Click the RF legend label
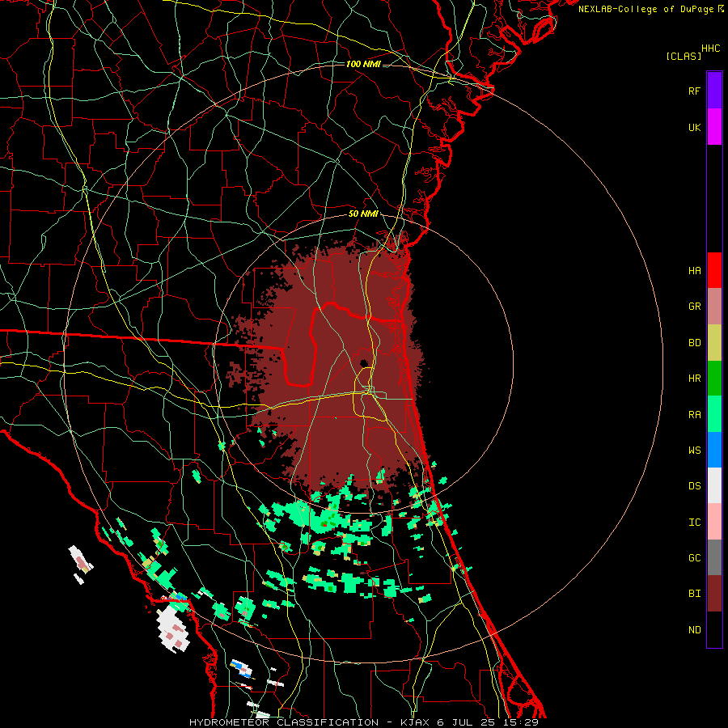 [x=694, y=91]
